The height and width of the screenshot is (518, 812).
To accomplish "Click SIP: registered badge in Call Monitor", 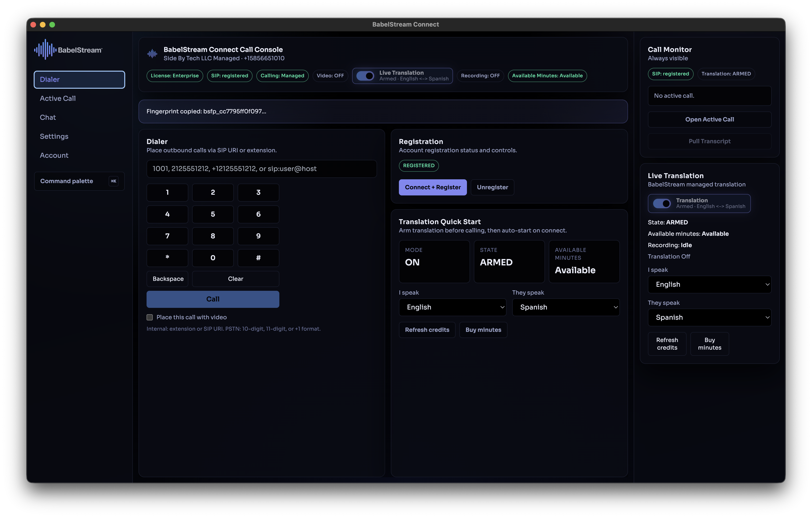I will coord(670,74).
